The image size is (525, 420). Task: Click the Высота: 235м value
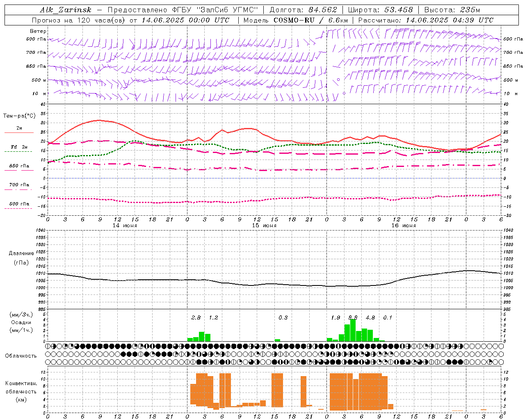tap(452, 10)
